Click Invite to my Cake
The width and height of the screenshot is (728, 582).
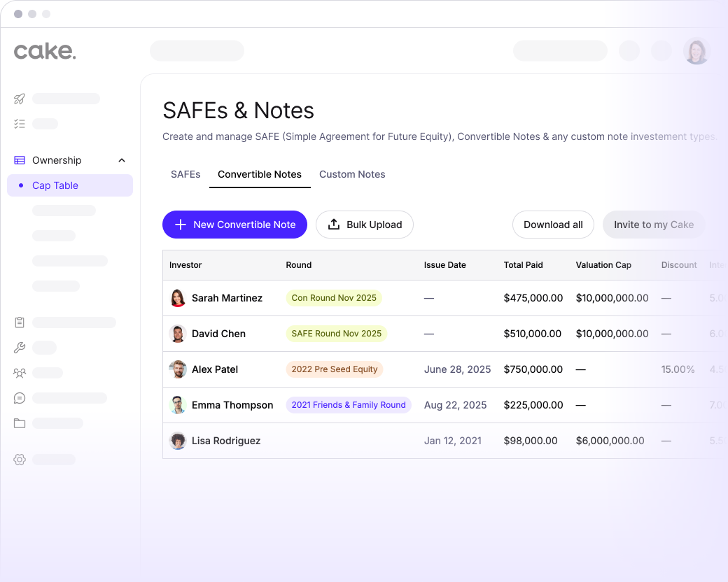[x=653, y=225]
